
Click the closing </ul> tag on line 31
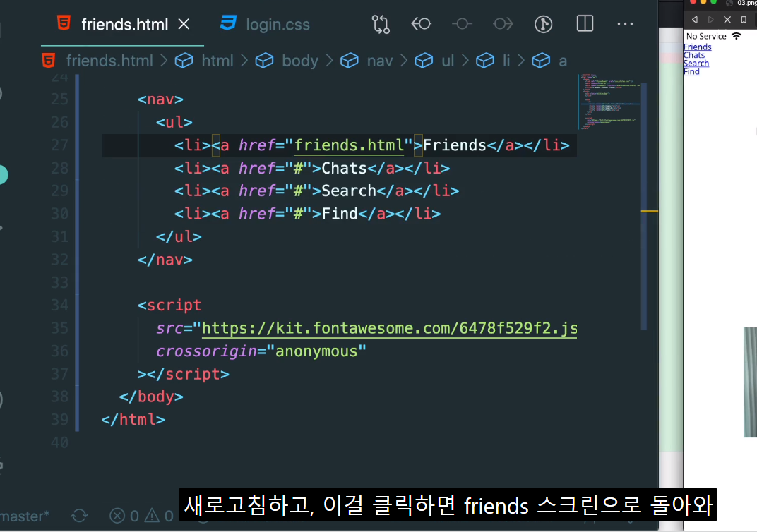click(179, 237)
